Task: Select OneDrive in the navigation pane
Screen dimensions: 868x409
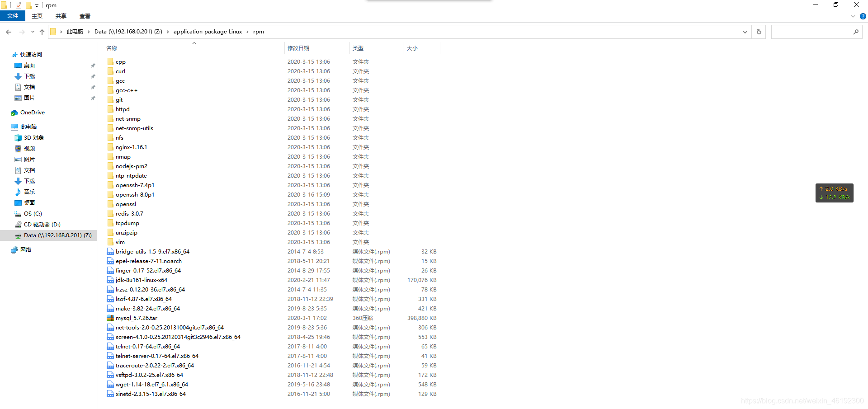Action: tap(32, 113)
